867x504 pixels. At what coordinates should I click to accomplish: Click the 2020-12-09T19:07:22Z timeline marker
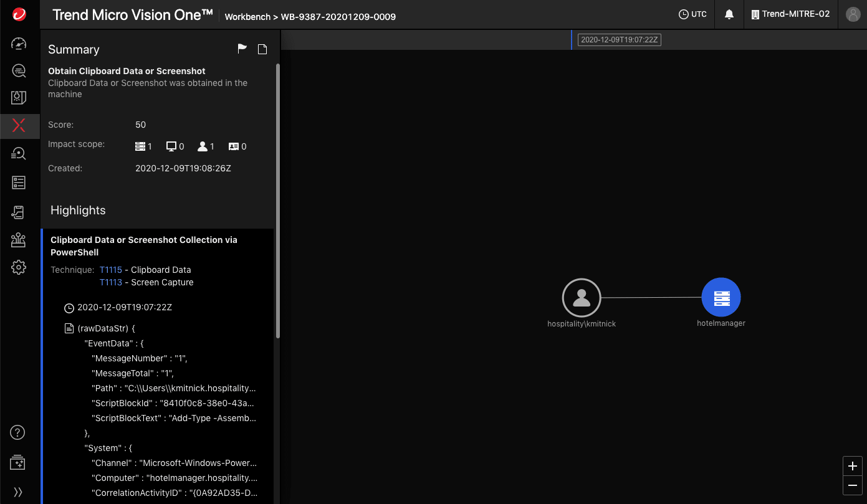[x=618, y=40]
